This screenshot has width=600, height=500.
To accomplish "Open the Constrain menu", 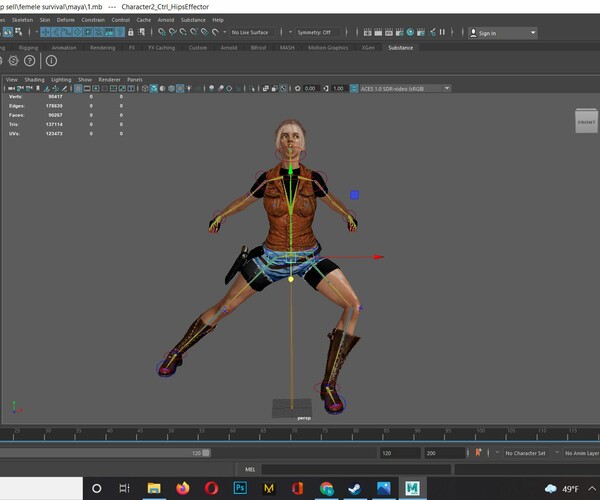I will (93, 20).
